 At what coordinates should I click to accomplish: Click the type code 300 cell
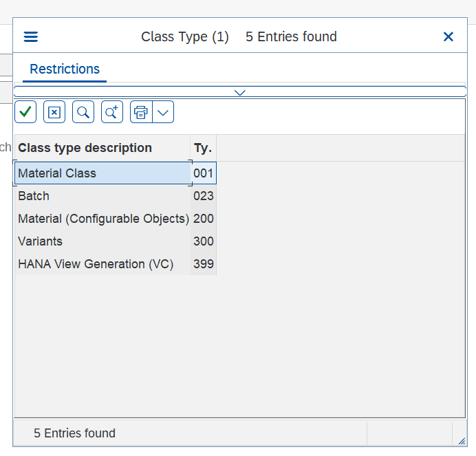pyautogui.click(x=204, y=241)
